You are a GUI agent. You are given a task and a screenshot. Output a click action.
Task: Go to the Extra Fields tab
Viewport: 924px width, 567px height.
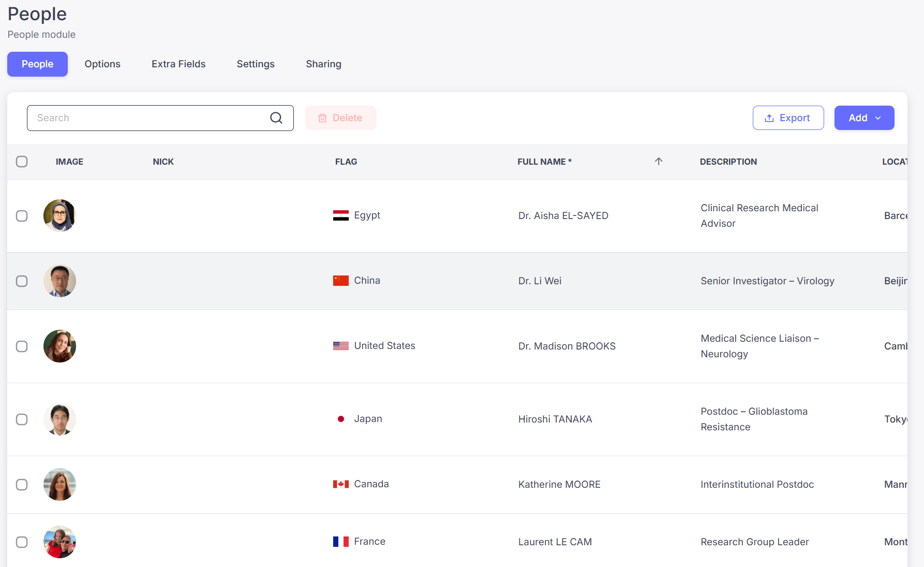click(x=178, y=64)
